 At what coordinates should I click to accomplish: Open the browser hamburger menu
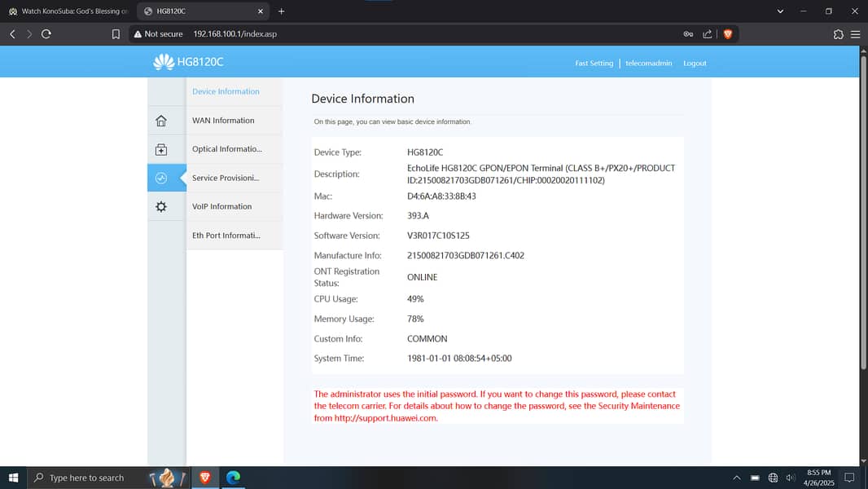pyautogui.click(x=855, y=34)
